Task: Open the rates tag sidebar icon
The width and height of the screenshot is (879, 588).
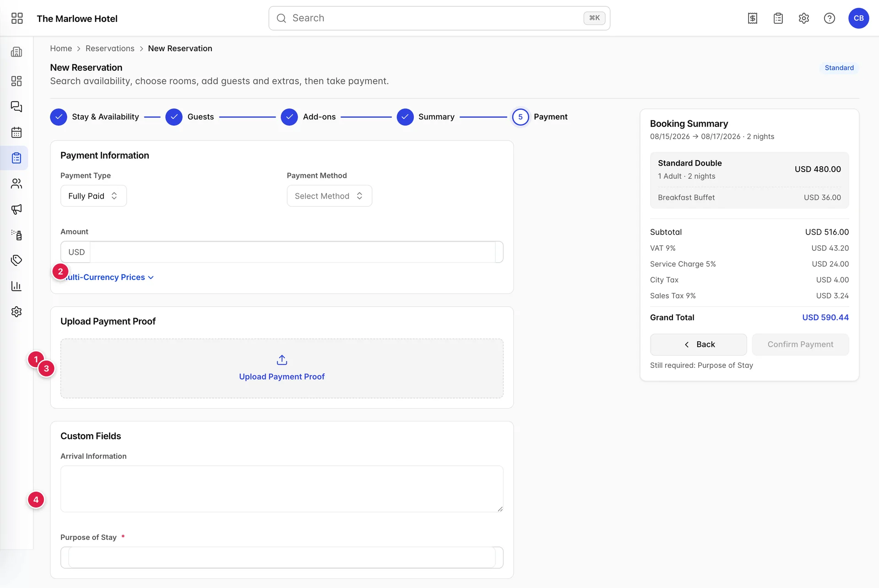Action: coord(16,260)
